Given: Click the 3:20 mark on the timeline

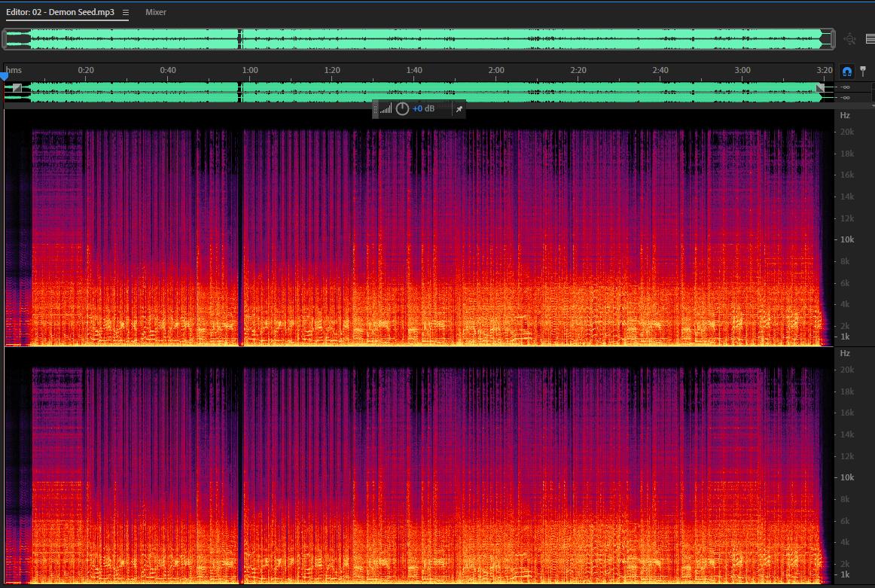Looking at the screenshot, I should pyautogui.click(x=825, y=70).
